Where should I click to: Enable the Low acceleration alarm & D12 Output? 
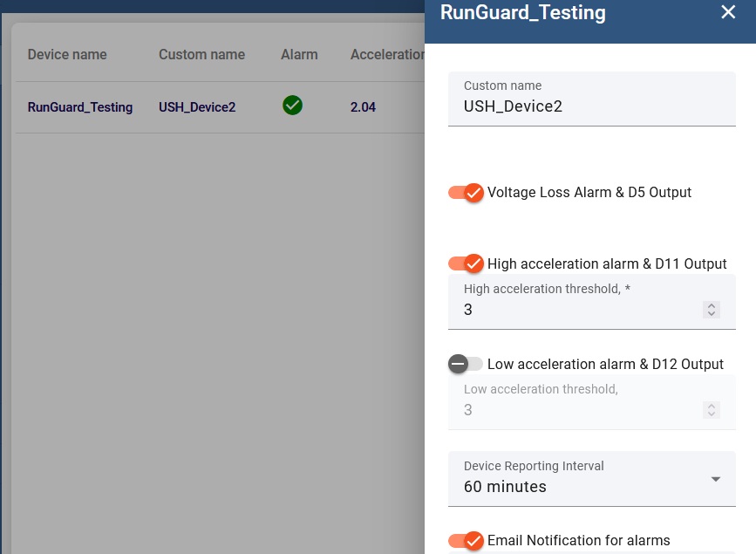pos(466,364)
